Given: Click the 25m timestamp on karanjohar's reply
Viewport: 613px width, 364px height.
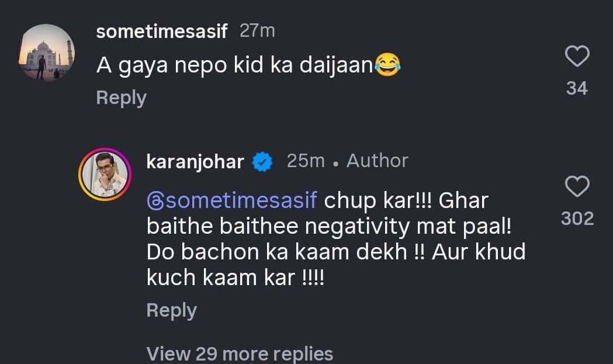Looking at the screenshot, I should [305, 161].
